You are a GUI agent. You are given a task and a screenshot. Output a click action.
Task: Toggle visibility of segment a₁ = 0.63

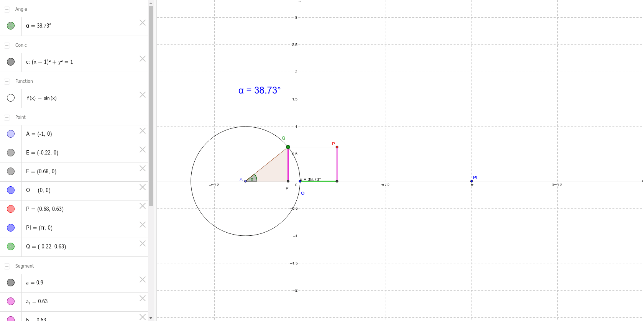pyautogui.click(x=11, y=301)
